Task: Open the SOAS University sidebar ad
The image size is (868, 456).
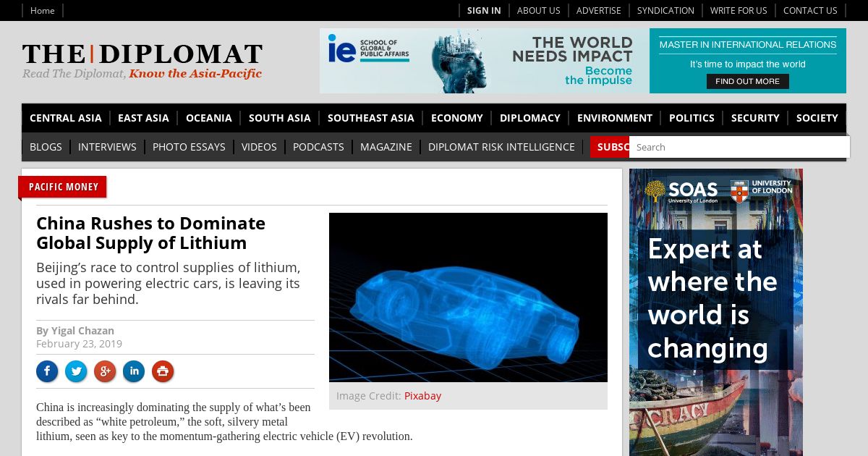Action: (x=716, y=312)
